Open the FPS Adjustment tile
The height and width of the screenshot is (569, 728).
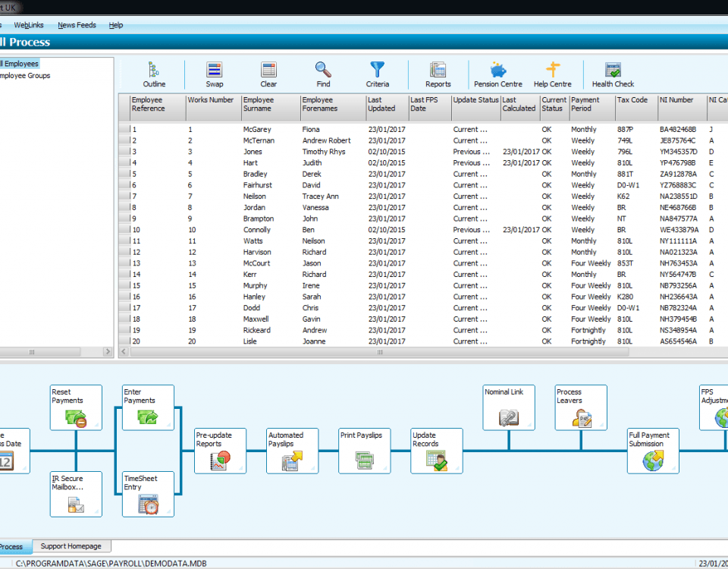[714, 407]
